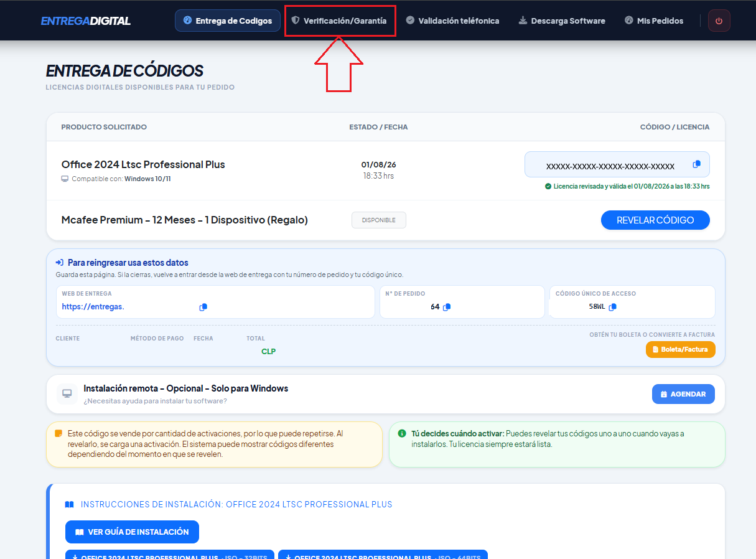Click the red power logout icon
The height and width of the screenshot is (559, 756).
coord(719,21)
